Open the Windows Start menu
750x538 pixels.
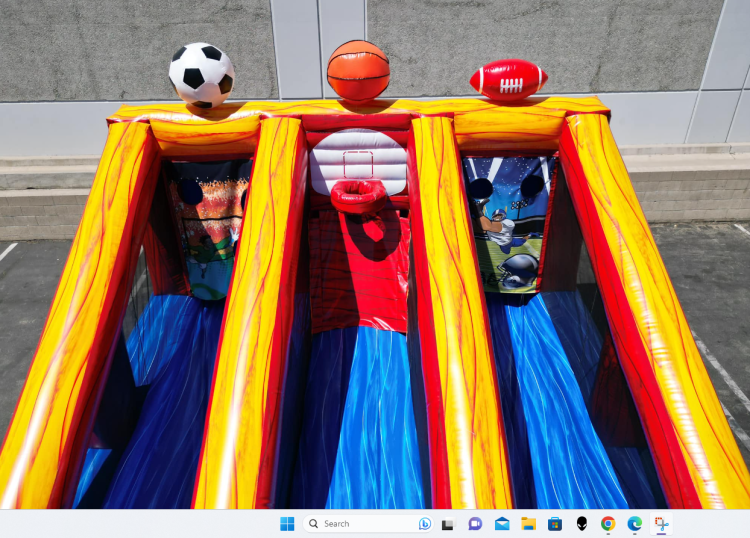click(x=287, y=523)
